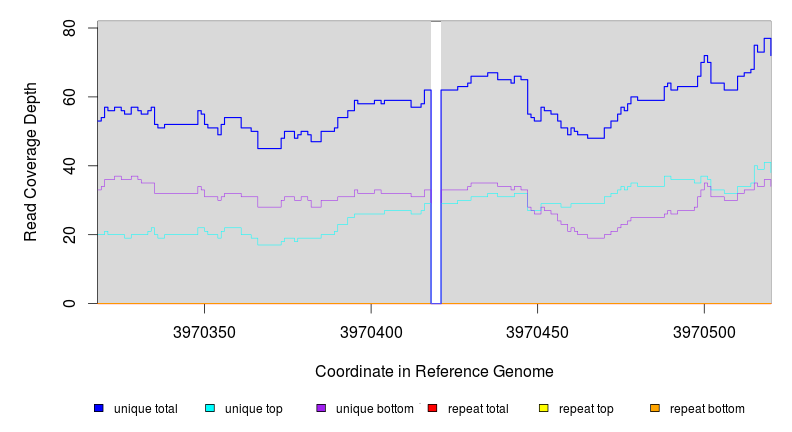
Task: Click the yellow repeat top legend swatch
Action: (x=543, y=408)
